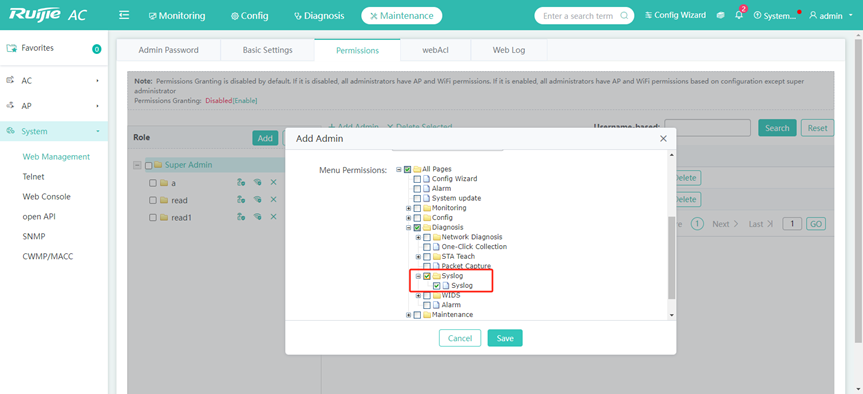Collapse the Super Admin role node
863x394 pixels.
(x=137, y=165)
